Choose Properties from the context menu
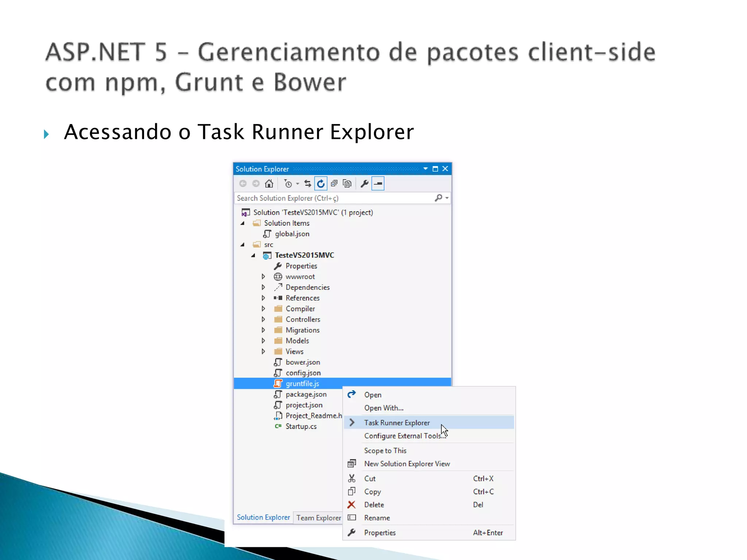The height and width of the screenshot is (560, 747). point(429,533)
